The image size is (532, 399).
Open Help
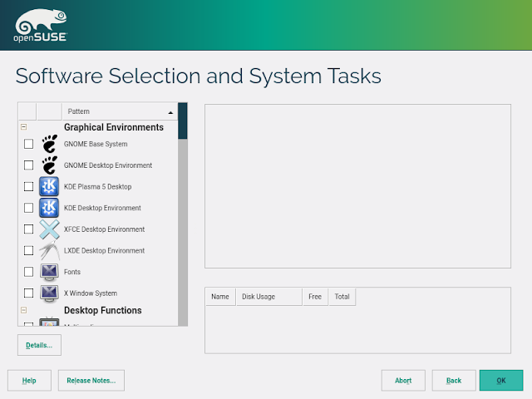[29, 381]
